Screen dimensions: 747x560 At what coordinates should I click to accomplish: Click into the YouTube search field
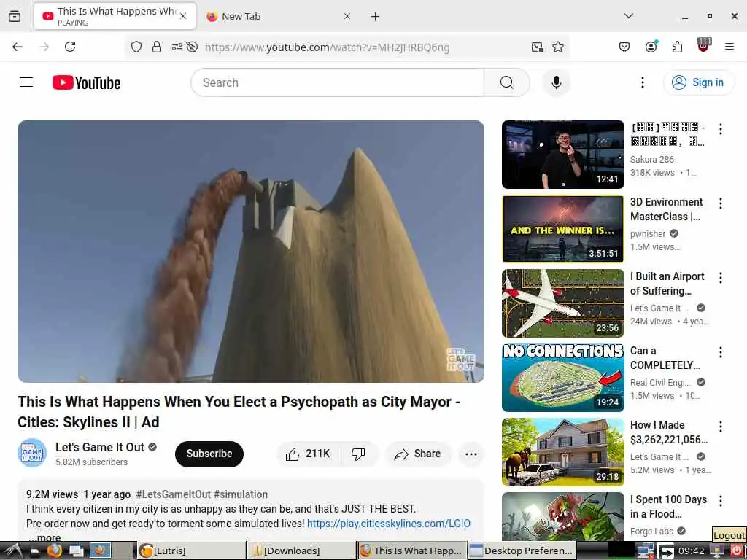[337, 82]
